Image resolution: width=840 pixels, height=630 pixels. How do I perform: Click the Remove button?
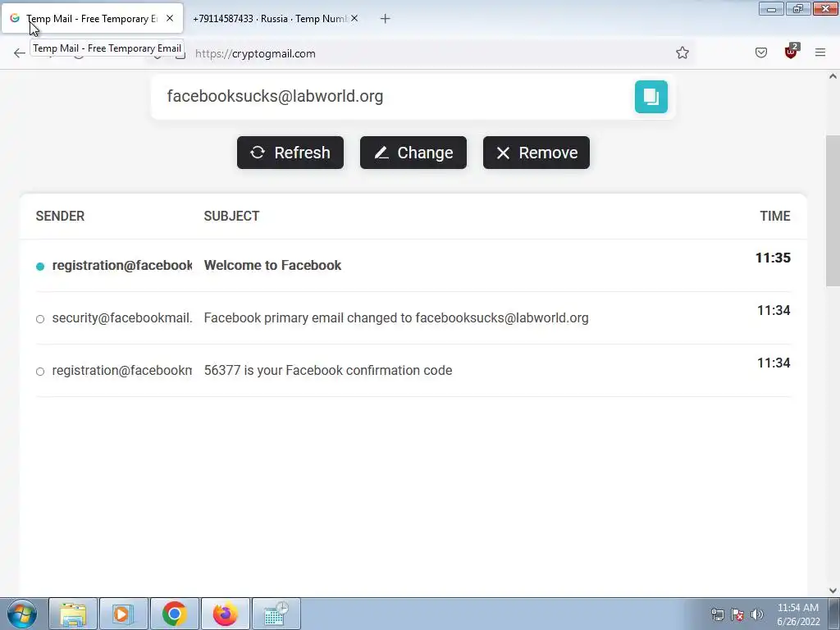[x=536, y=153]
